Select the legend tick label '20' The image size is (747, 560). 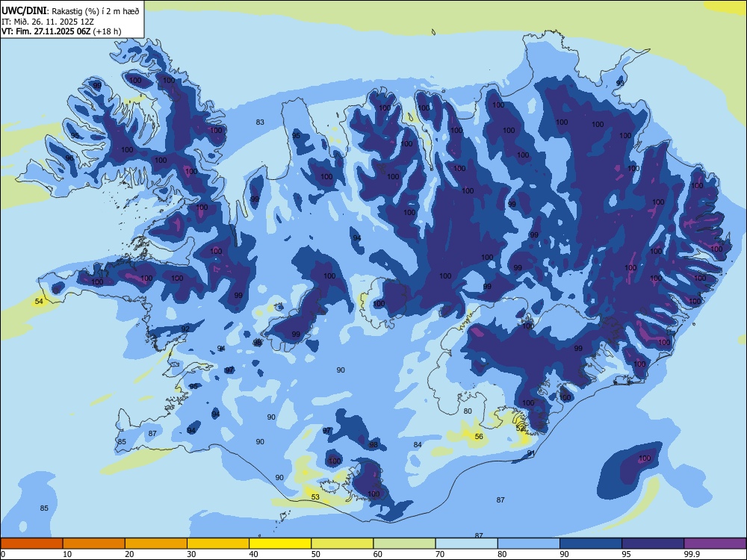coord(129,554)
